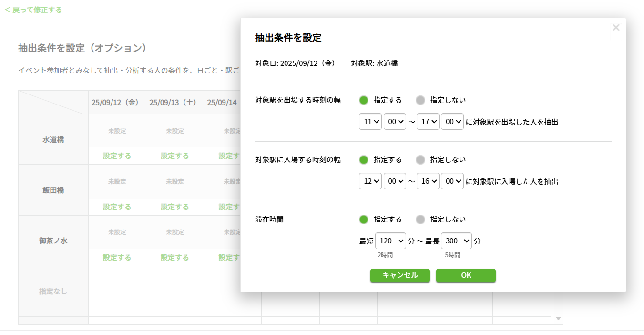Screen dimensions: 644x335
Task: Open the entry start hour dropdown showing 12
Action: point(370,181)
